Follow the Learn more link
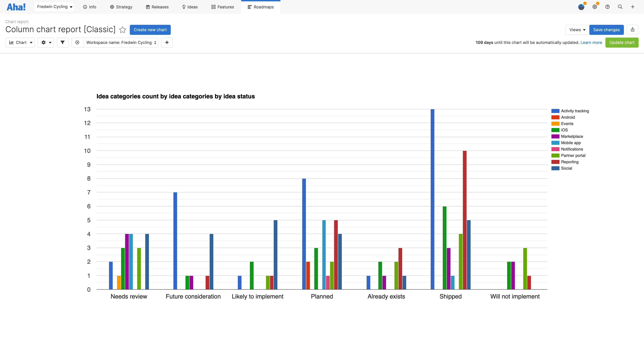Image resolution: width=644 pixels, height=362 pixels. click(x=591, y=42)
